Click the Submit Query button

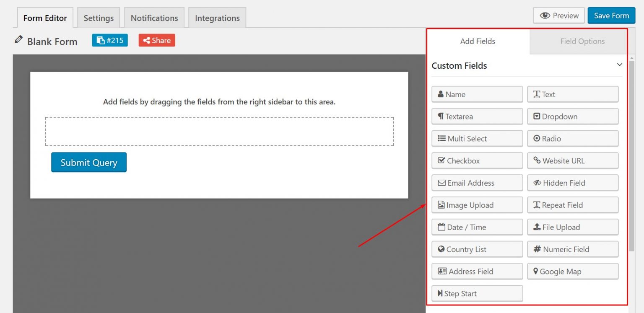[x=88, y=163]
